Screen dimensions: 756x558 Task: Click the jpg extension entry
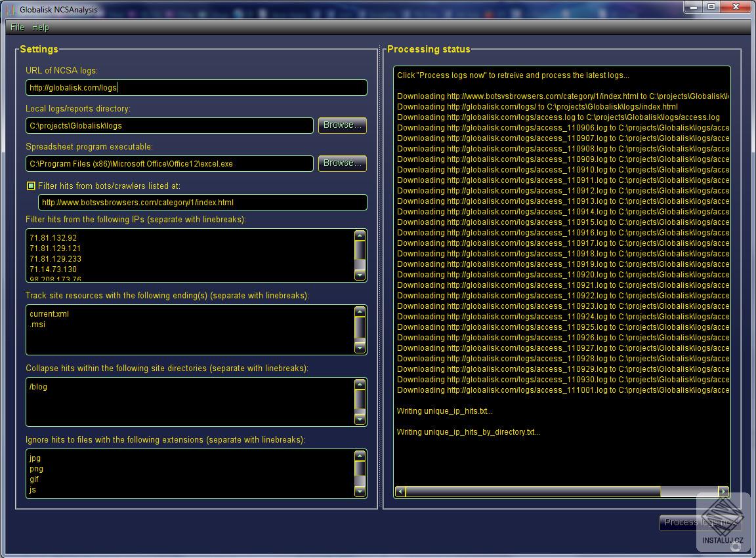(x=35, y=458)
